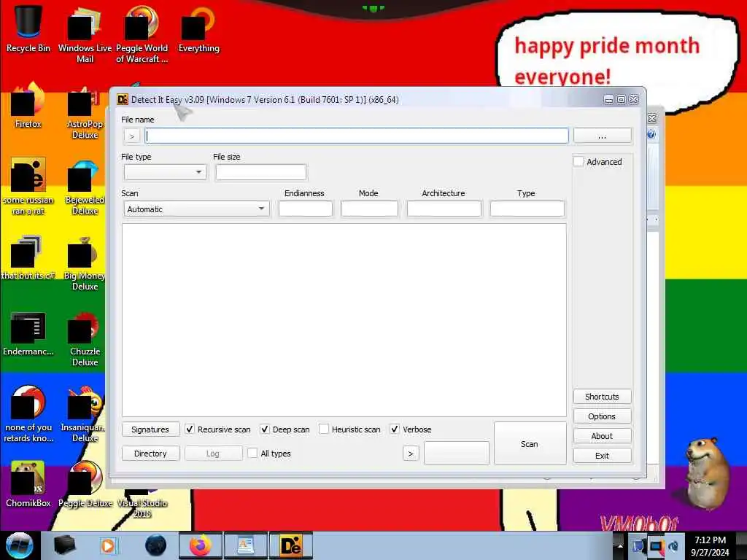Click the large Scan button
The height and width of the screenshot is (560, 747).
pos(530,443)
